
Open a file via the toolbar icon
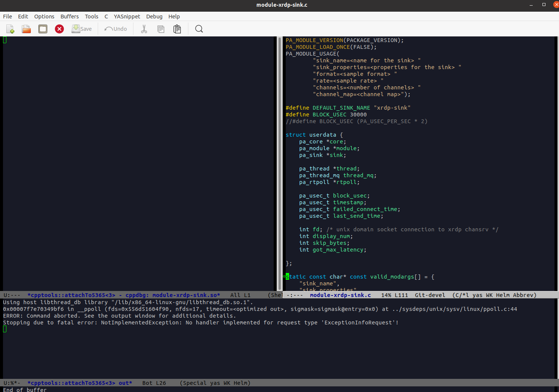pyautogui.click(x=26, y=29)
